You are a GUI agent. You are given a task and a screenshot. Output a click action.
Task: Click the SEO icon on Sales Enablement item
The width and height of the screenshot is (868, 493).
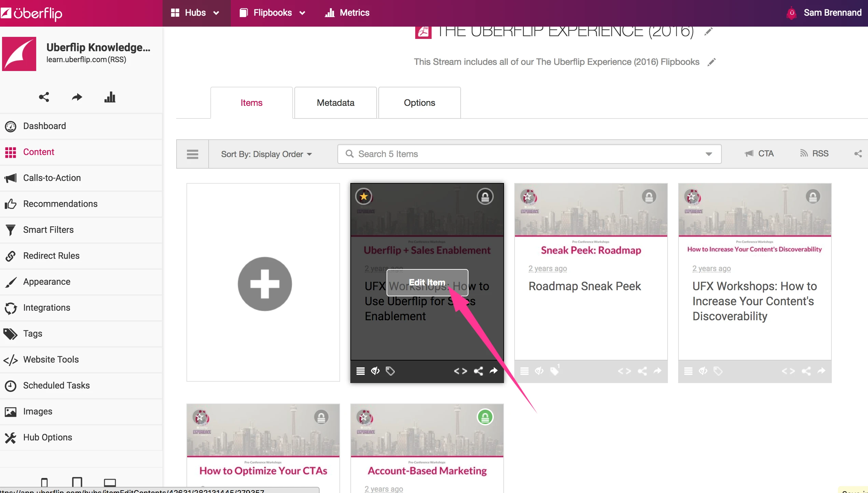(x=375, y=371)
